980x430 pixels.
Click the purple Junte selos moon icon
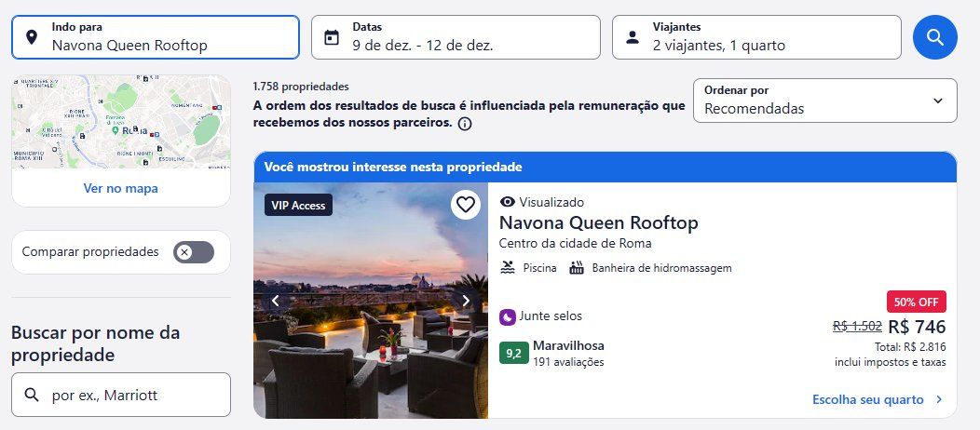point(508,317)
